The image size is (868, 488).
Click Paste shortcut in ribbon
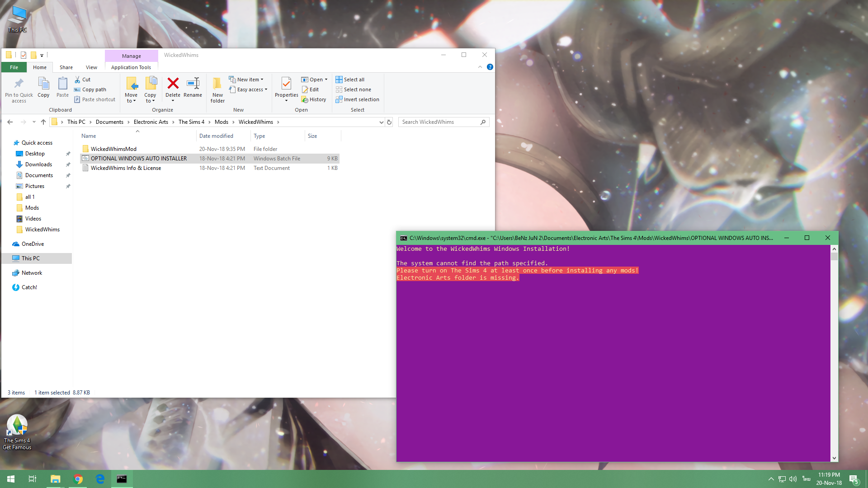point(94,99)
